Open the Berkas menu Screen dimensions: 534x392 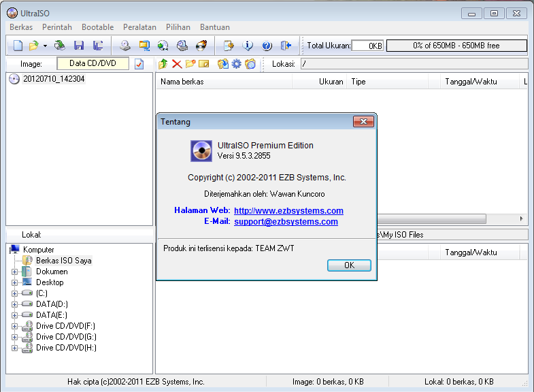click(21, 27)
